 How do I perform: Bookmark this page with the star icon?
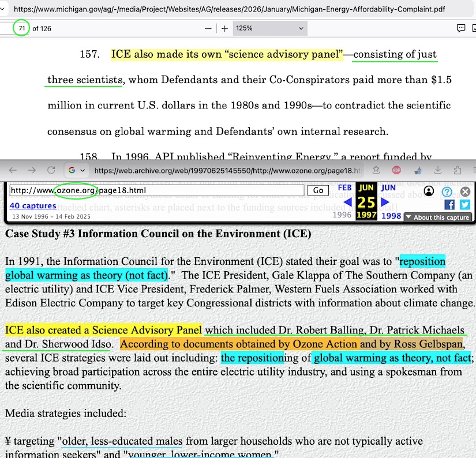tap(376, 170)
